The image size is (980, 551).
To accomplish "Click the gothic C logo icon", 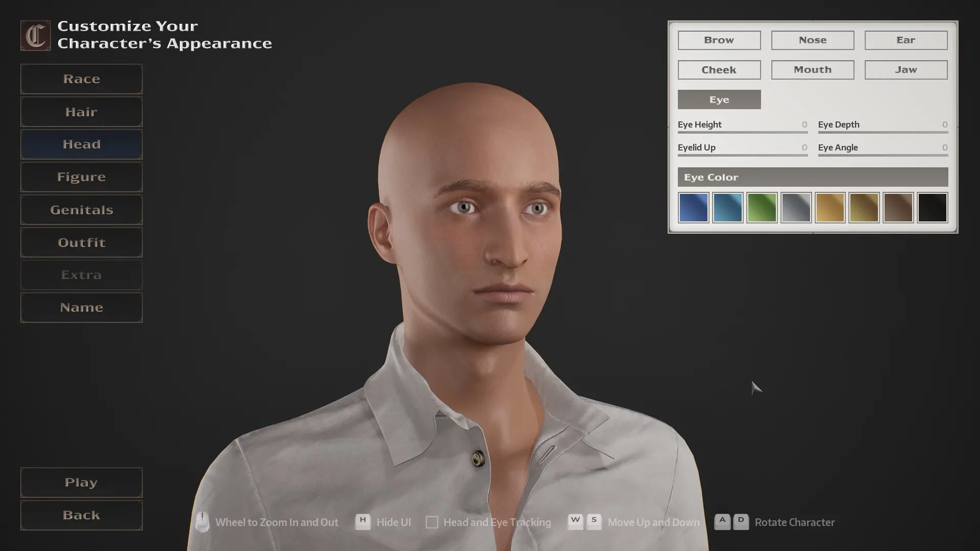I will coord(35,36).
